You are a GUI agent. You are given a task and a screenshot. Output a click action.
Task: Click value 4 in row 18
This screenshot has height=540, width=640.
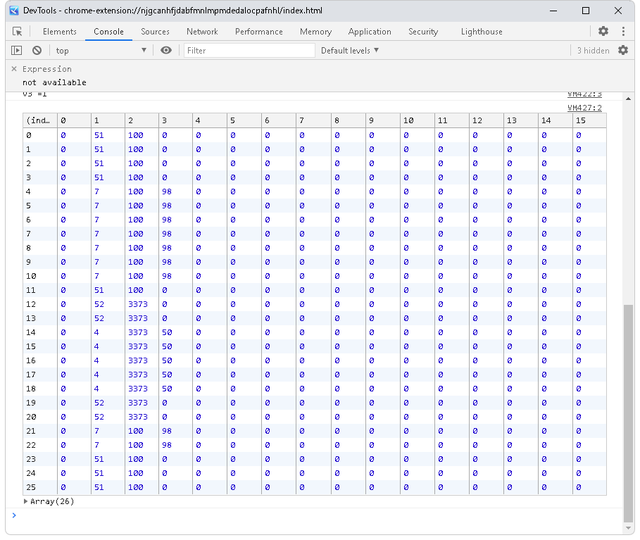point(96,389)
